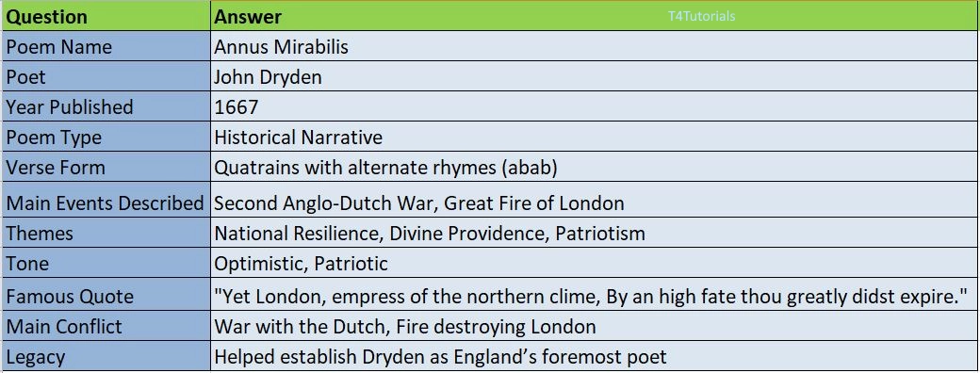Click the John Dryden cell
This screenshot has height=373, width=980.
click(x=595, y=76)
